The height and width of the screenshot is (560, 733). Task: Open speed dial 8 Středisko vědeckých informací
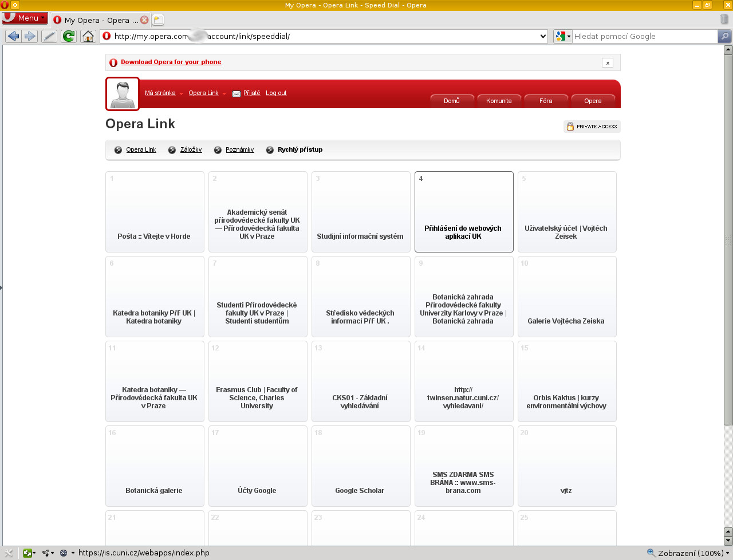361,297
